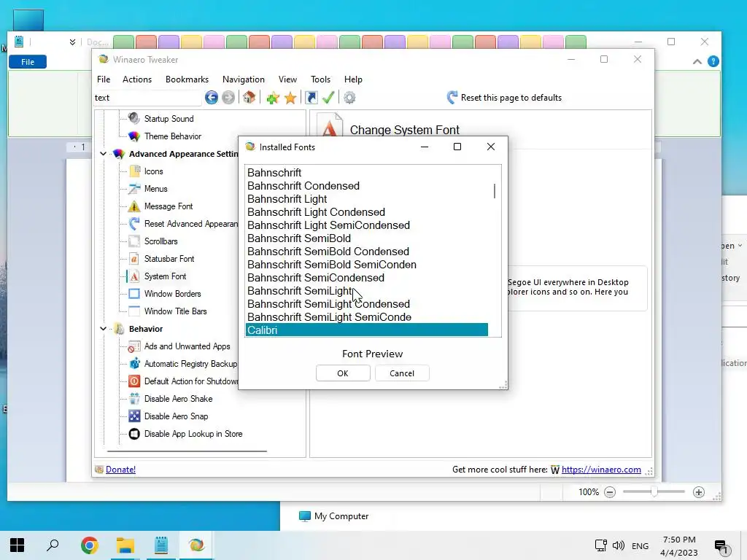Screen dimensions: 747x560
Task: Click the volume icon in system tray
Action: click(619, 545)
